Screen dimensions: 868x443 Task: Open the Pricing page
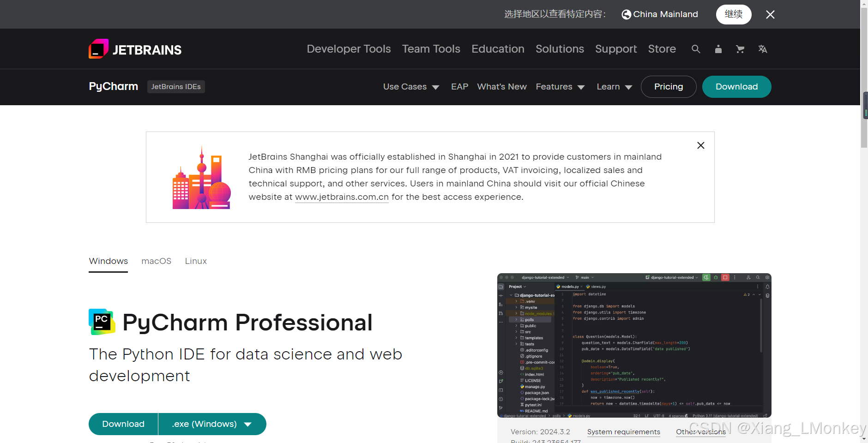coord(668,87)
